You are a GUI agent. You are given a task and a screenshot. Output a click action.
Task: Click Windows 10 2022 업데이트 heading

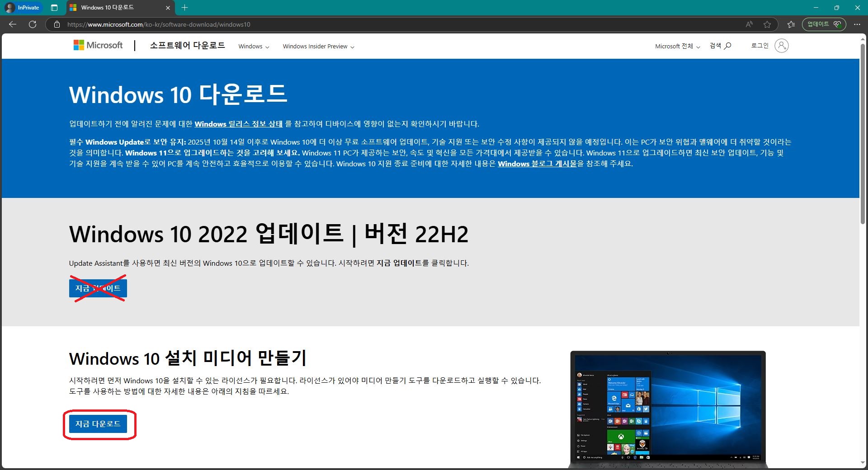click(269, 234)
